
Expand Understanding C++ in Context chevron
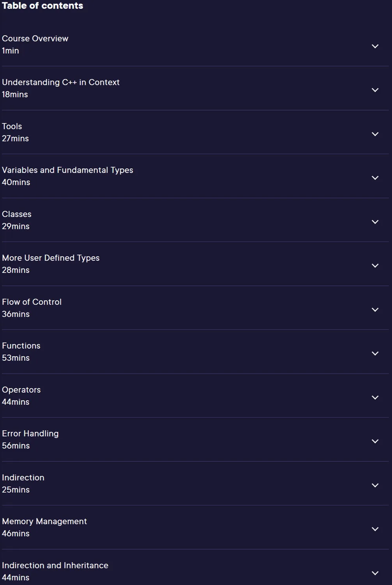375,90
